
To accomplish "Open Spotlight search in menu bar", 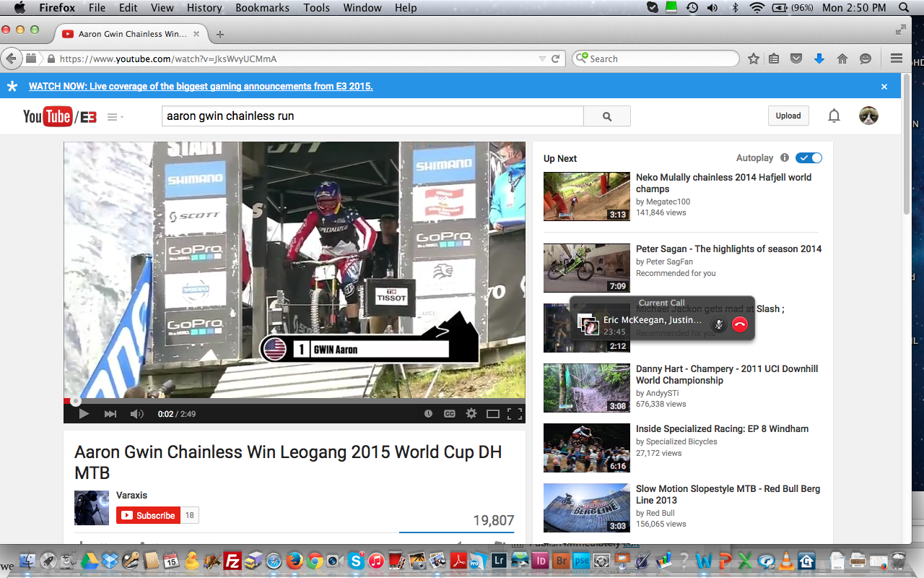I will 904,8.
